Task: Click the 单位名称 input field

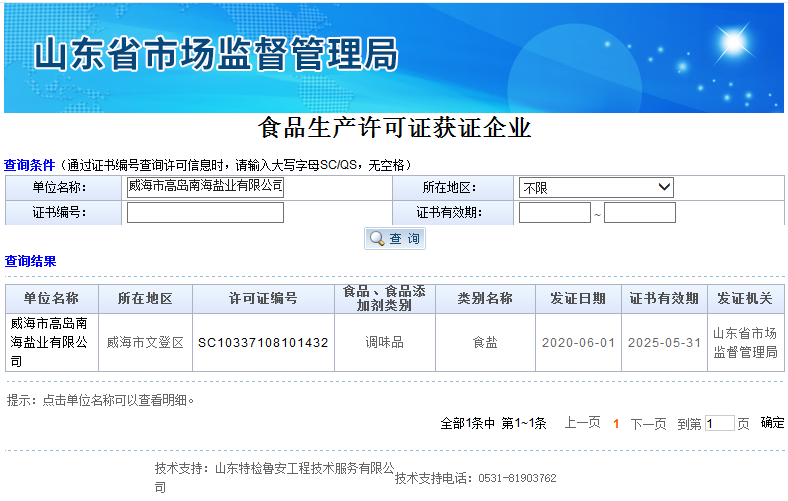Action: pyautogui.click(x=205, y=187)
